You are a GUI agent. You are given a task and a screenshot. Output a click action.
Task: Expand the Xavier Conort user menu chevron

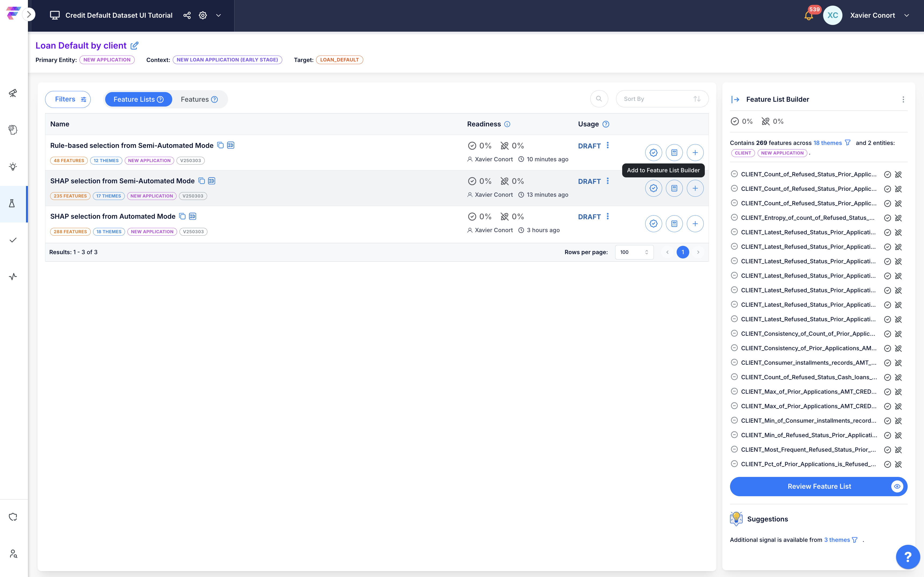coord(907,16)
